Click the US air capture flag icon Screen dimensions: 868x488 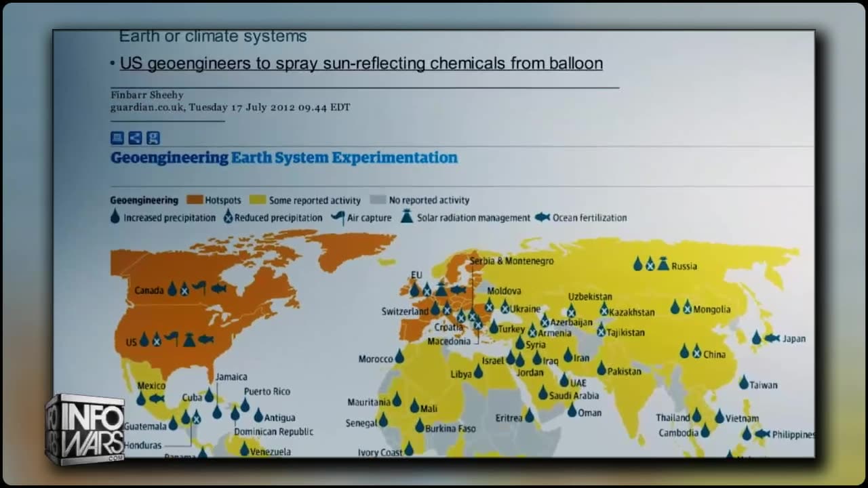tap(172, 338)
